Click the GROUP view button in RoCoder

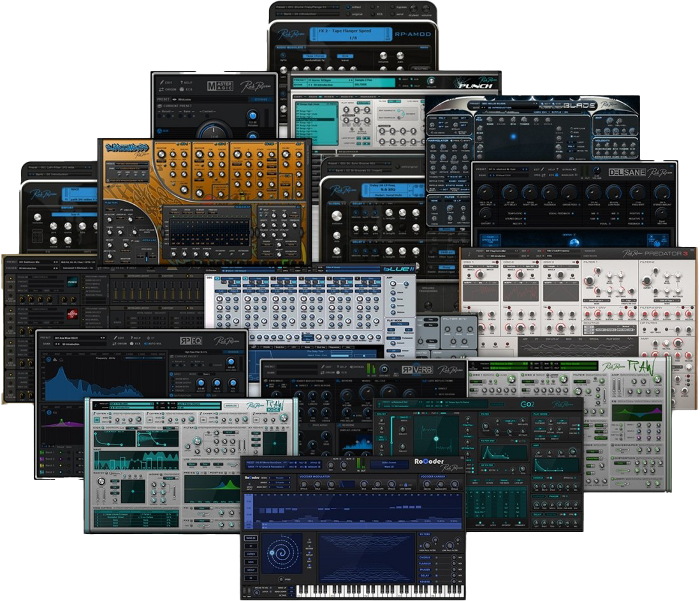click(x=251, y=570)
